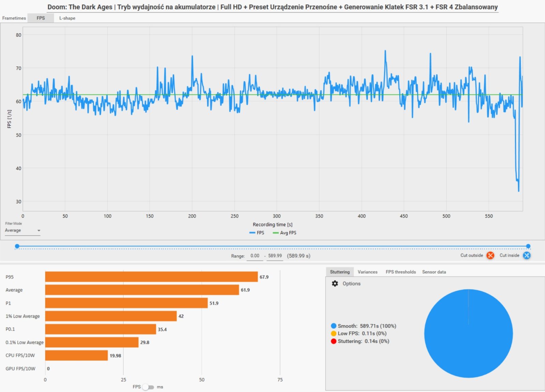Click the Filter Mode dropdown arrow
The height and width of the screenshot is (392, 545).
click(x=39, y=231)
